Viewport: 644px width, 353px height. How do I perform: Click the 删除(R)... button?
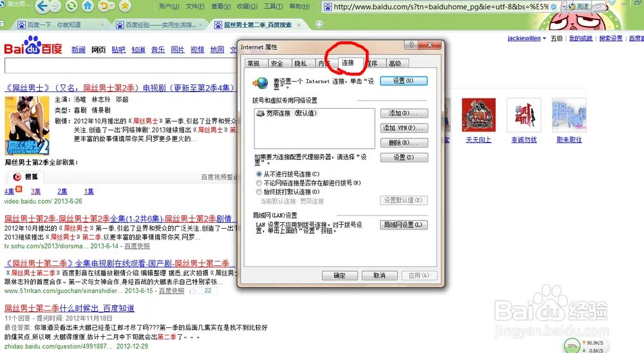pyautogui.click(x=404, y=142)
